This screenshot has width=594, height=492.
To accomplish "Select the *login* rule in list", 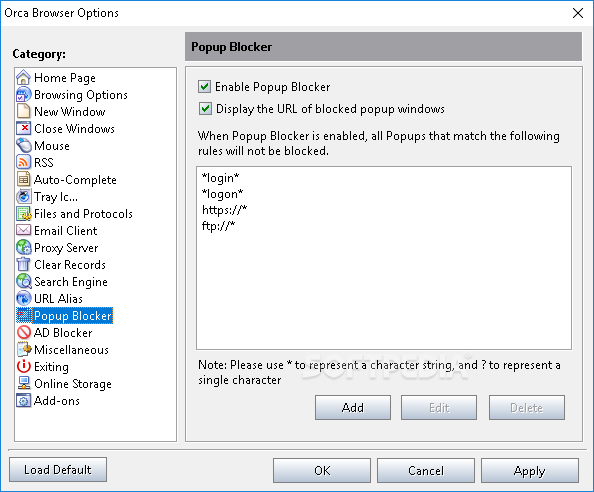I will tap(220, 178).
